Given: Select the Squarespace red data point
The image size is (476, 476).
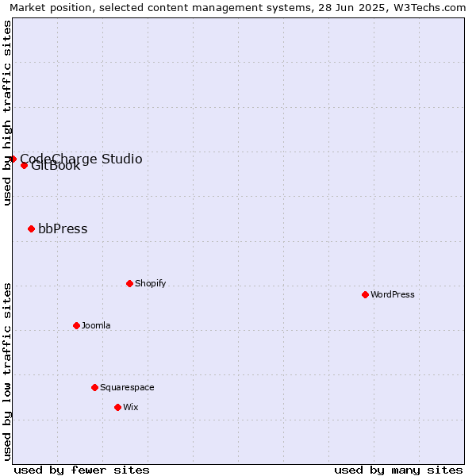Looking at the screenshot, I should click(x=94, y=387).
